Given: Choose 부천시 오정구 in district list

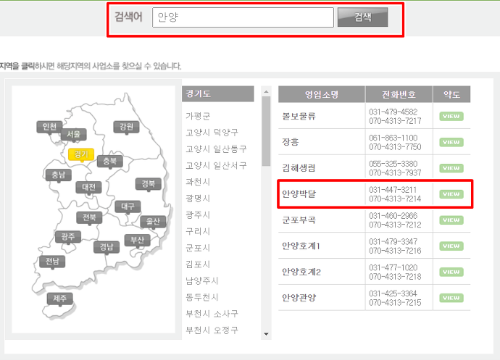Looking at the screenshot, I should coord(212,330).
